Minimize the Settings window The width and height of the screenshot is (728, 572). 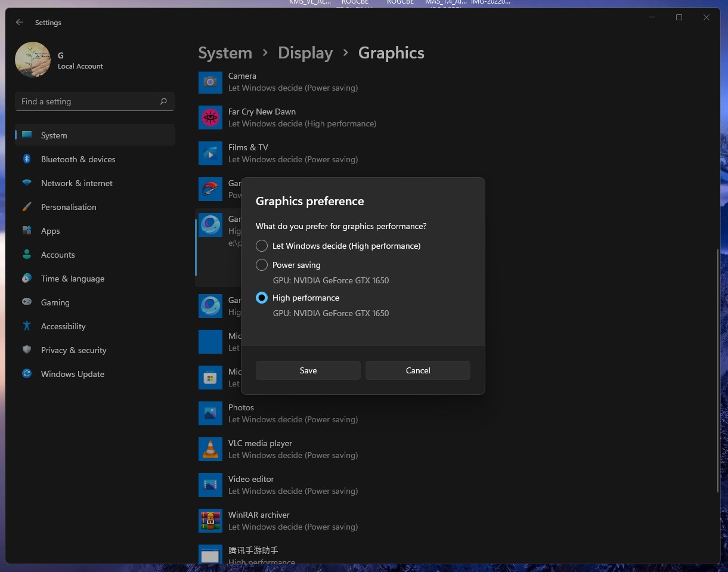click(x=651, y=17)
